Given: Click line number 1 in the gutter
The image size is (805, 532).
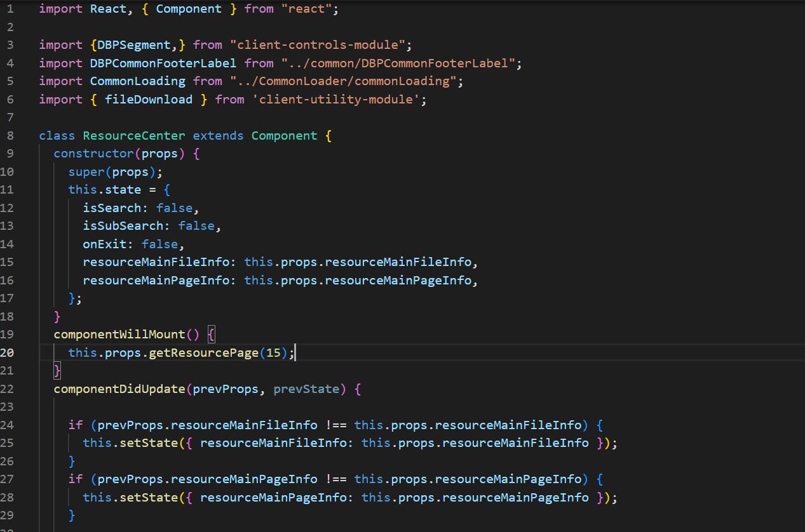Looking at the screenshot, I should (10, 9).
